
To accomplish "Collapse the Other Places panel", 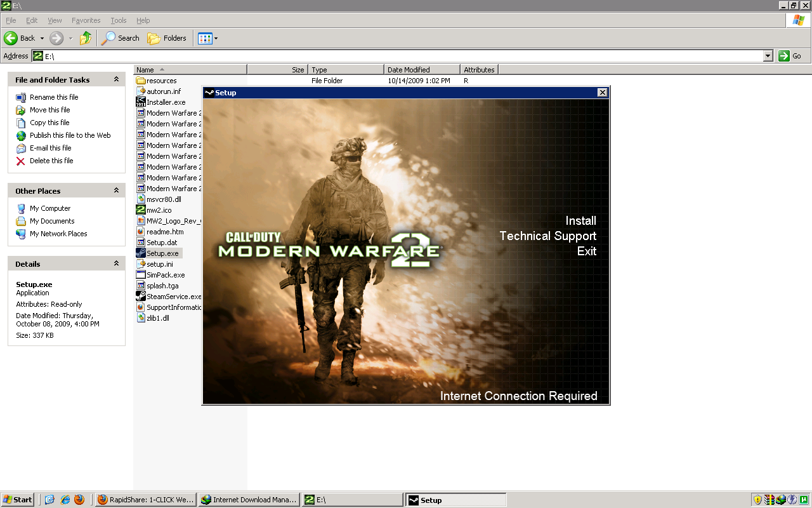I will pyautogui.click(x=116, y=190).
